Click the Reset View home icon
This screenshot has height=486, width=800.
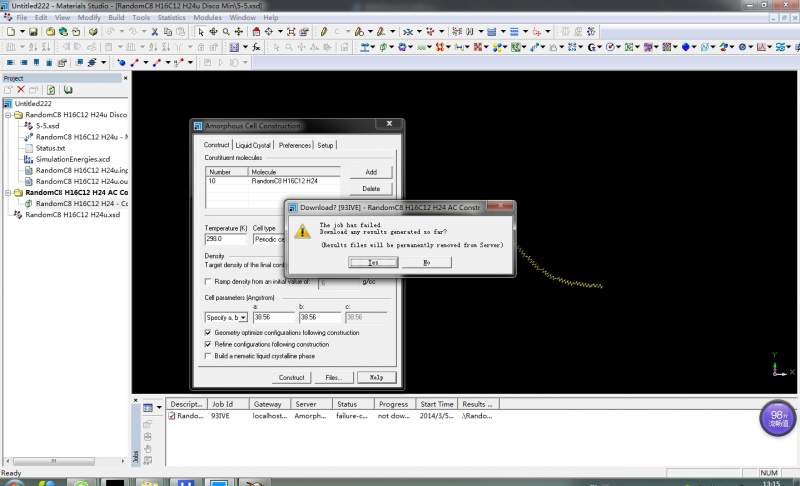tap(256, 32)
